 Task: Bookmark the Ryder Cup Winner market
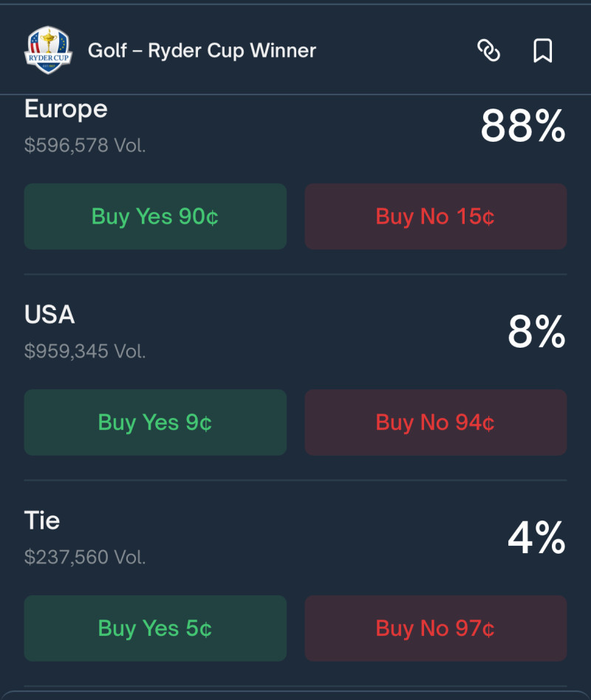click(x=543, y=51)
